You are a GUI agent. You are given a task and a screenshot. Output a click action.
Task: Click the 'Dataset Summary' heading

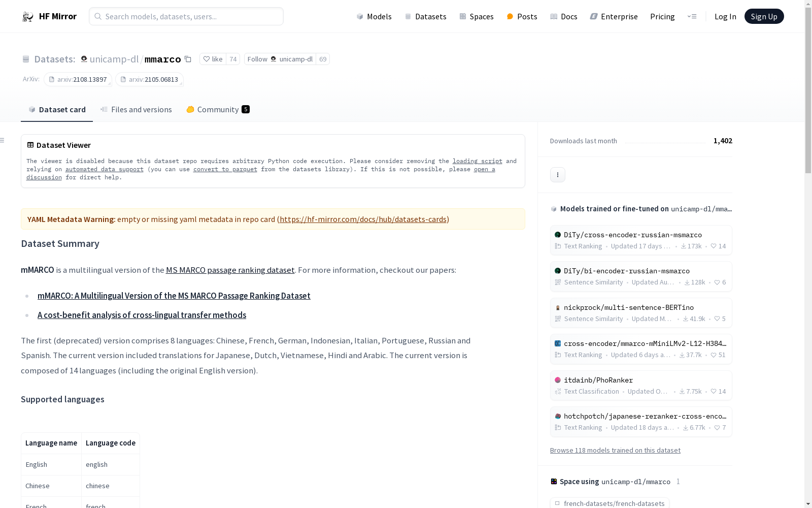coord(60,243)
